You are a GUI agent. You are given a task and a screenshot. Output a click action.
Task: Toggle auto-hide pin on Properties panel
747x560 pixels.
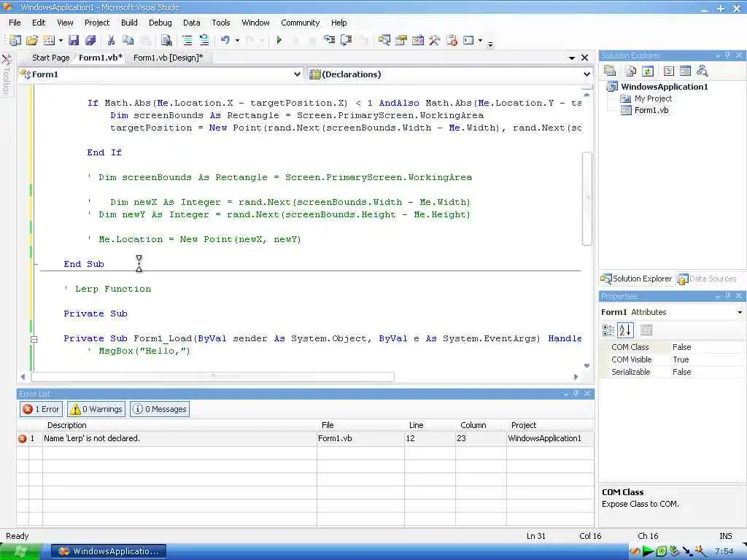pos(727,296)
